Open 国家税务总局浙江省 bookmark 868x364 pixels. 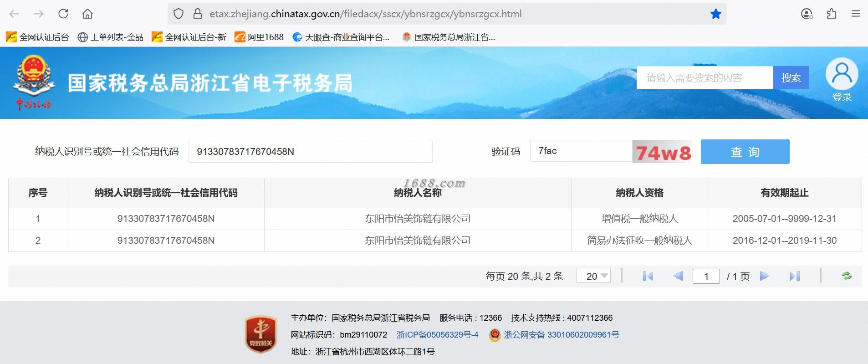(449, 37)
